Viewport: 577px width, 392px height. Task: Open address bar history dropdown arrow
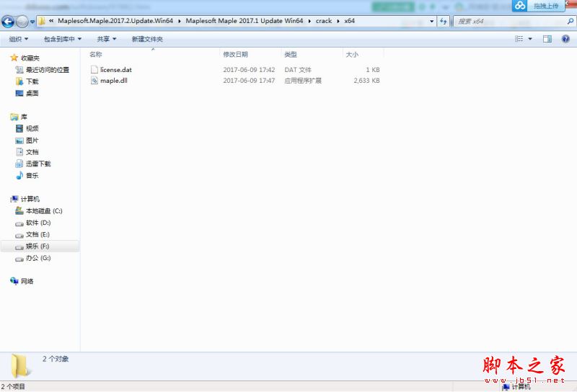pyautogui.click(x=431, y=22)
